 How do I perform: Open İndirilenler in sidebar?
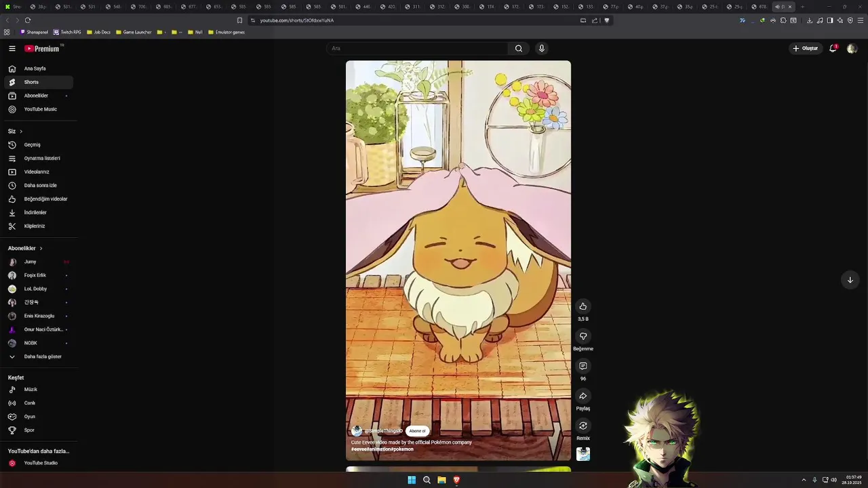pos(39,212)
